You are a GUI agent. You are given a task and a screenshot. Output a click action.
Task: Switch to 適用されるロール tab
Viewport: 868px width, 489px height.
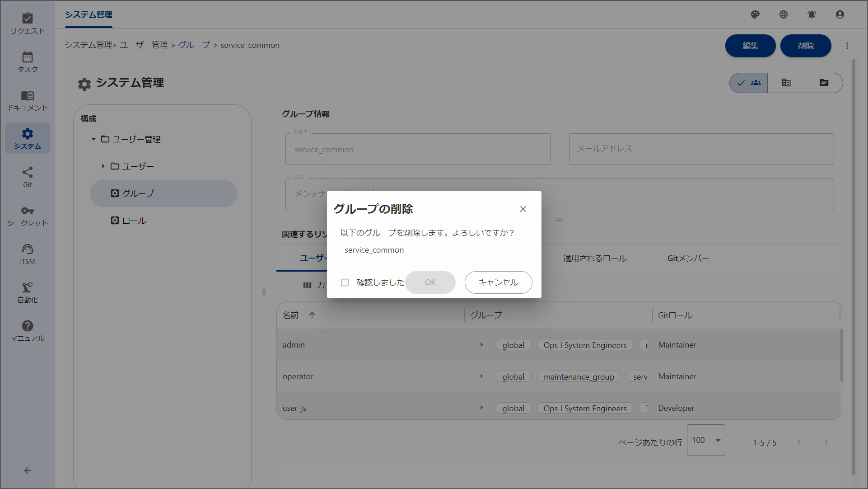click(595, 258)
